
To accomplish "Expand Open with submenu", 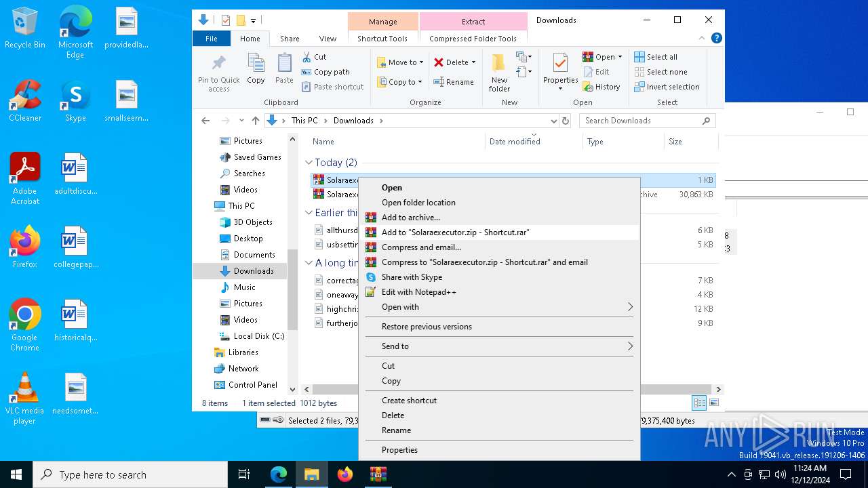I will pyautogui.click(x=499, y=307).
